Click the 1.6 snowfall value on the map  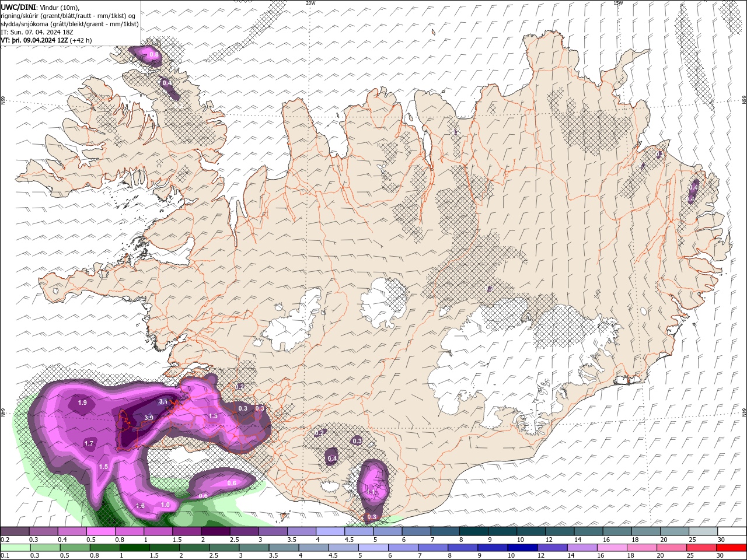click(x=140, y=506)
